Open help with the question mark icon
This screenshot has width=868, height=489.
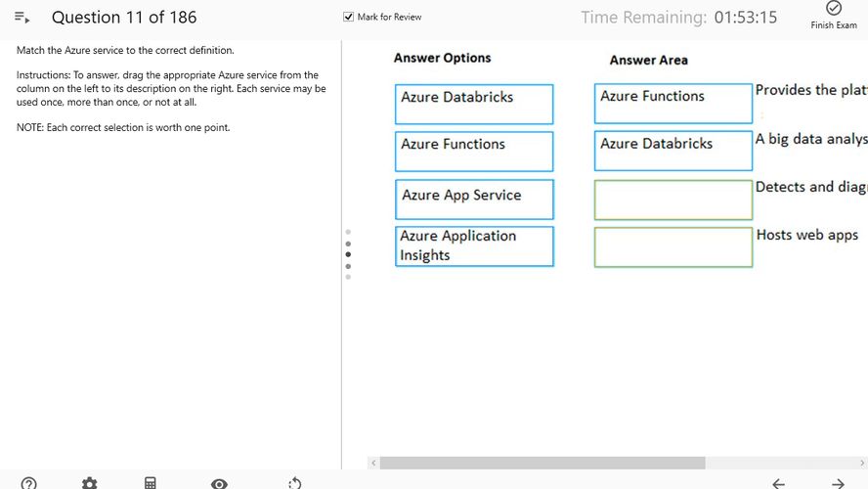point(29,483)
